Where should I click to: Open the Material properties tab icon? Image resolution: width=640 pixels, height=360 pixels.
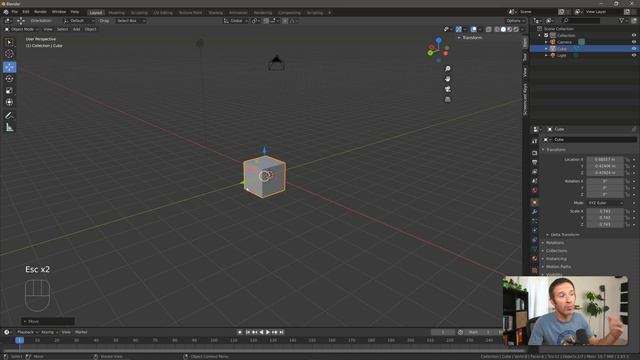535,258
